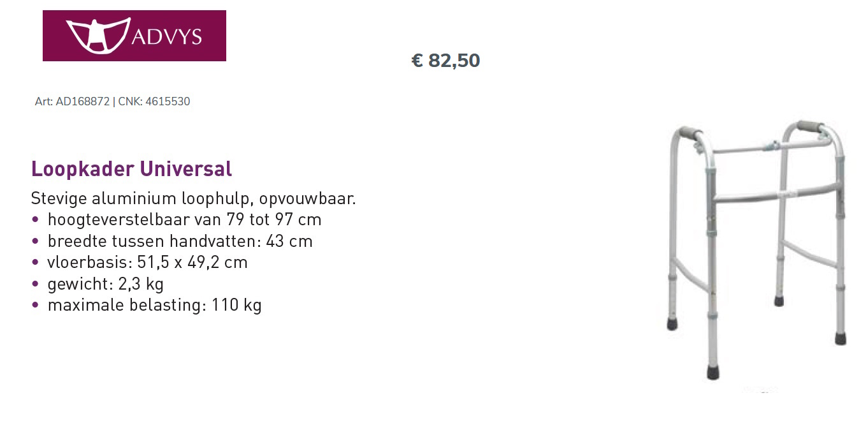Click CNK number 4615530
This screenshot has height=430, width=868.
point(168,101)
